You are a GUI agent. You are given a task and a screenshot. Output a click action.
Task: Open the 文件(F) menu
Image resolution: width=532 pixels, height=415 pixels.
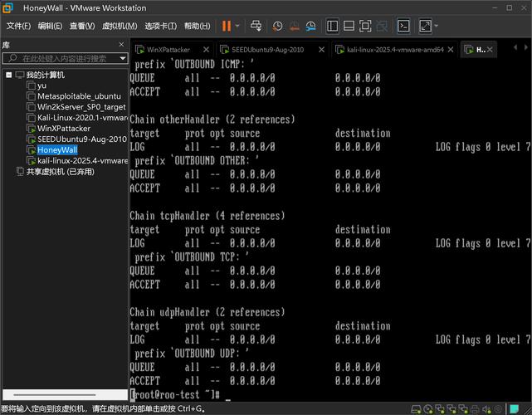18,26
